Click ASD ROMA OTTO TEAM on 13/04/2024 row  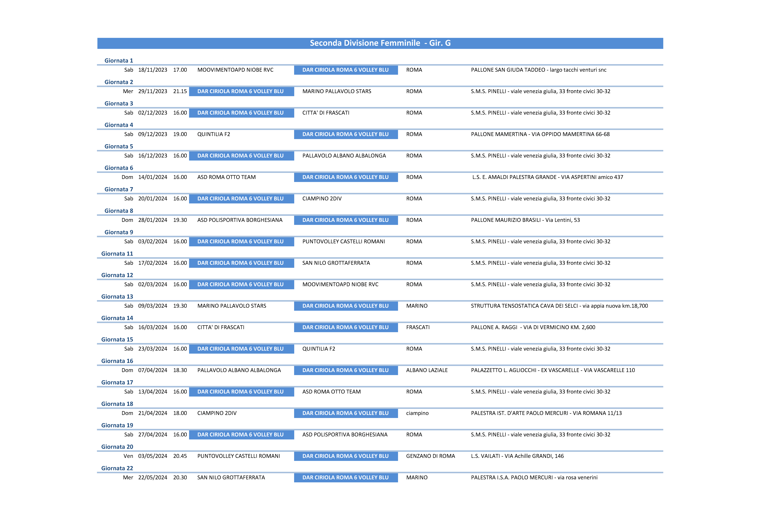(331, 392)
